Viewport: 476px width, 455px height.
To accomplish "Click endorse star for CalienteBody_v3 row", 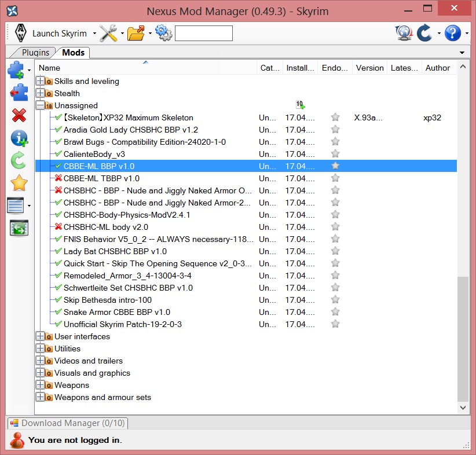I will [335, 154].
